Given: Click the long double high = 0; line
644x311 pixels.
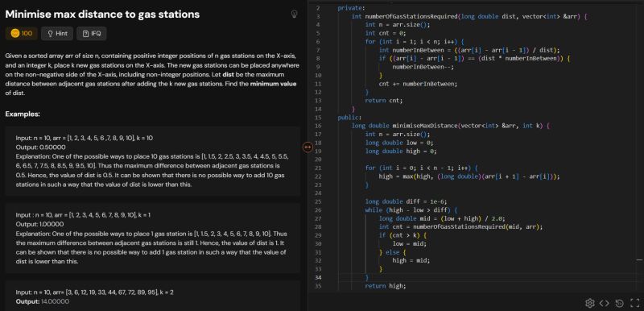Looking at the screenshot, I should point(401,151).
